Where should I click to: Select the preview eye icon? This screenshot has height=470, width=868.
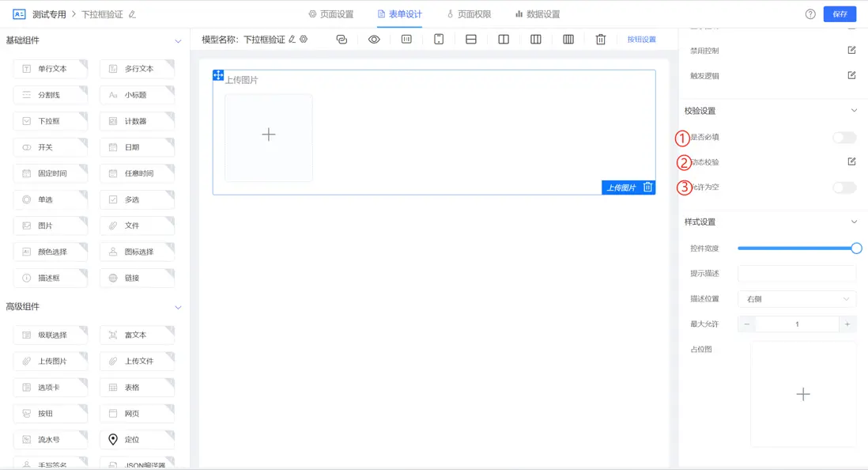(x=375, y=39)
